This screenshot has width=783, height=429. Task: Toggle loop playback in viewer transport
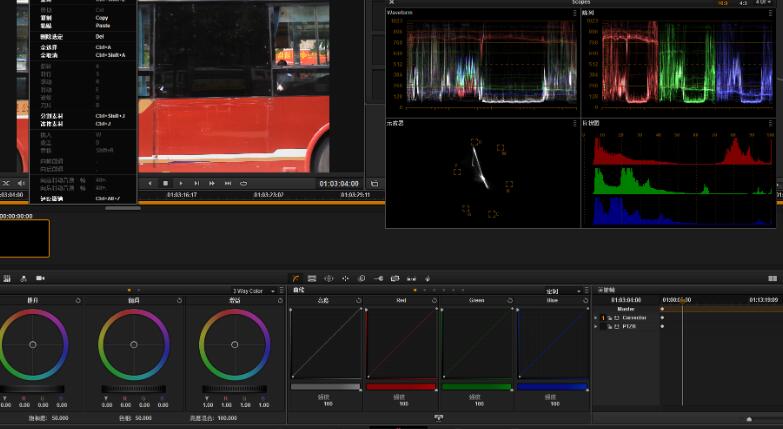click(x=243, y=183)
